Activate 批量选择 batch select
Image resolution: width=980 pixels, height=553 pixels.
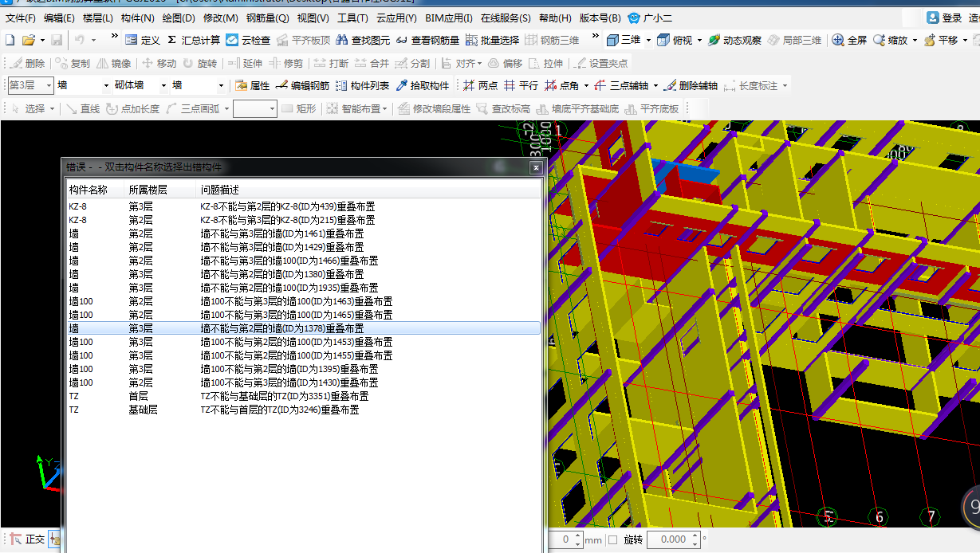point(492,40)
